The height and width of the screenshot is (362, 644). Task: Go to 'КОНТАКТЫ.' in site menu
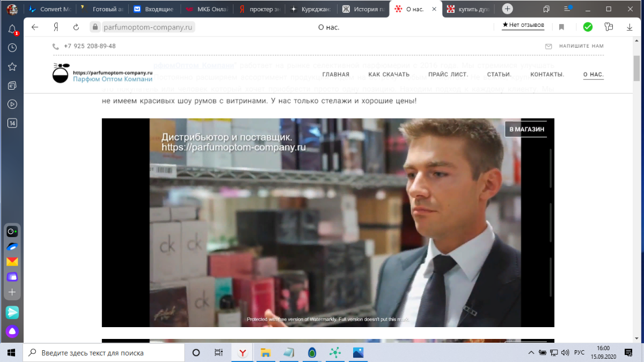click(x=547, y=75)
